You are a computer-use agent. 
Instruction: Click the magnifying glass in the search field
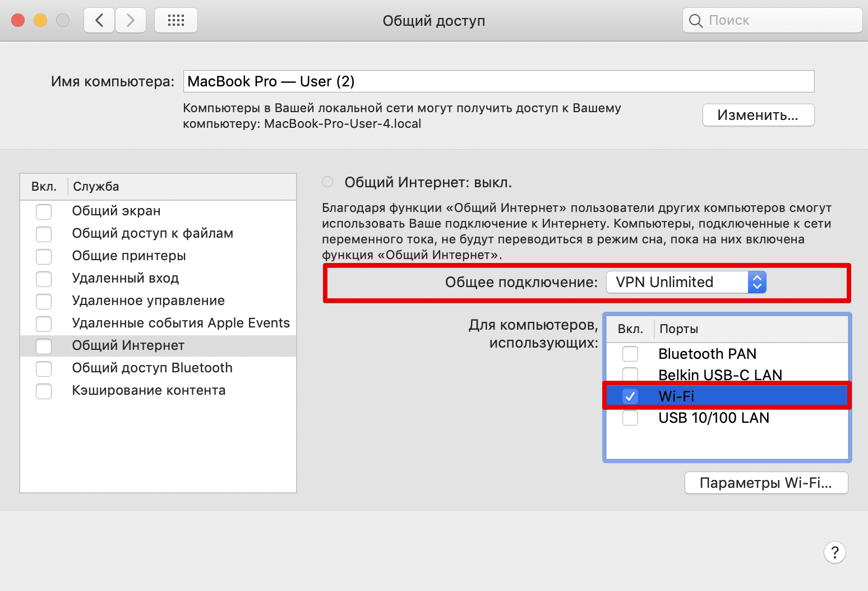click(695, 20)
